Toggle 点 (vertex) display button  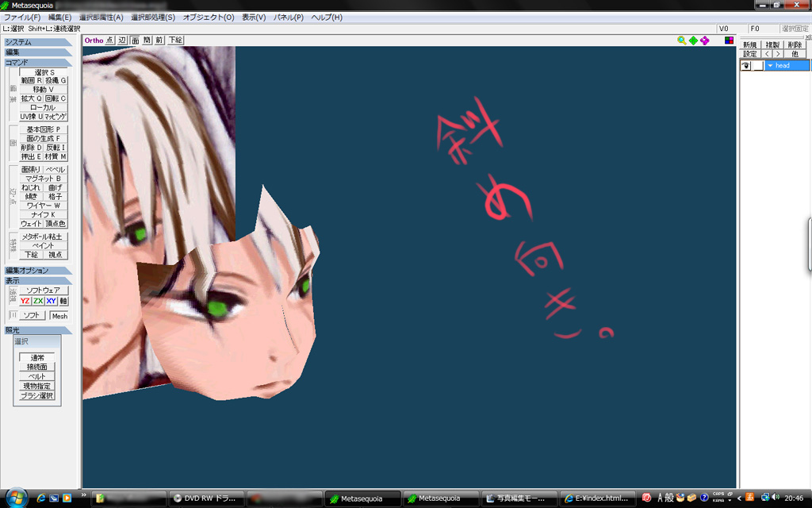coord(109,40)
